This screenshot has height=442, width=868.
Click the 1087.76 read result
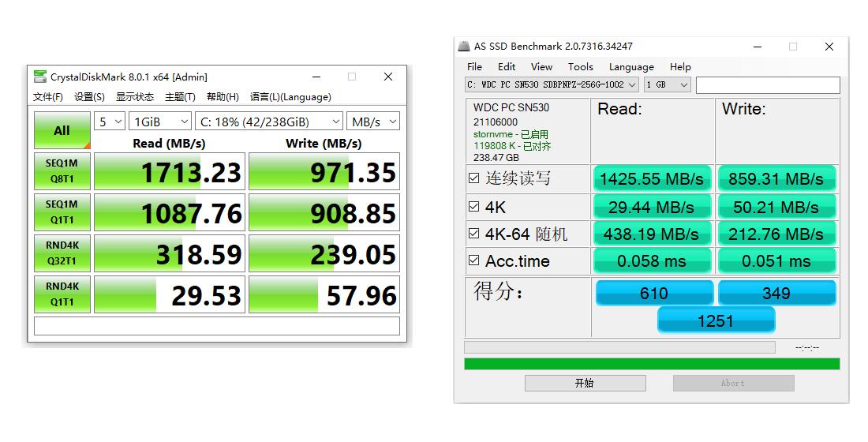[170, 212]
